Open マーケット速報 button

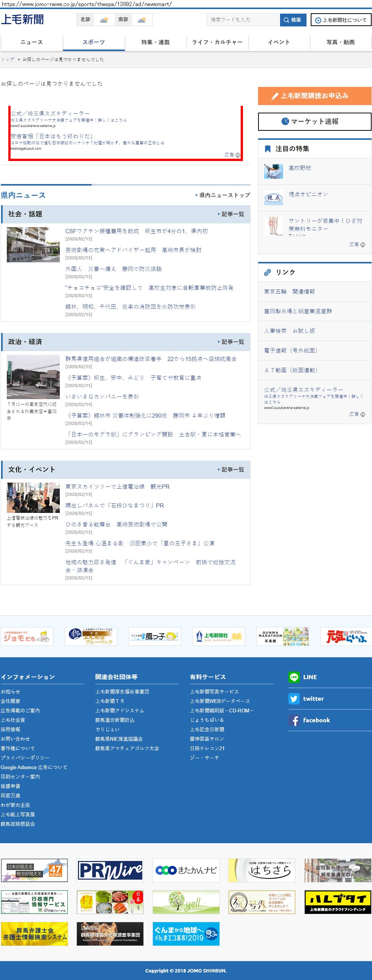point(314,121)
